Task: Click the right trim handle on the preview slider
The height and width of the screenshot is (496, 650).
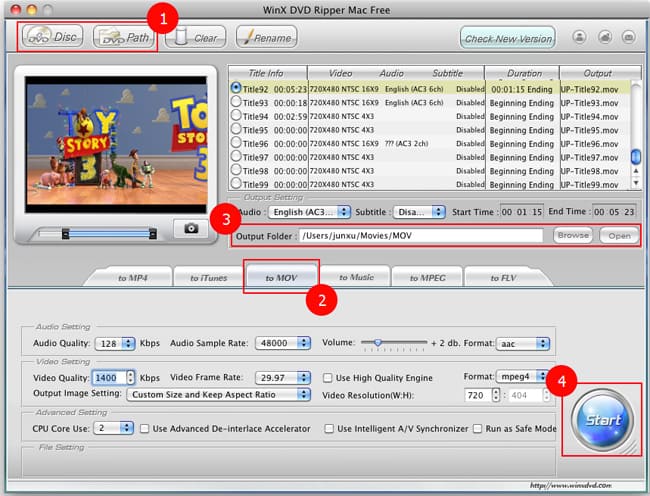Action: point(153,234)
